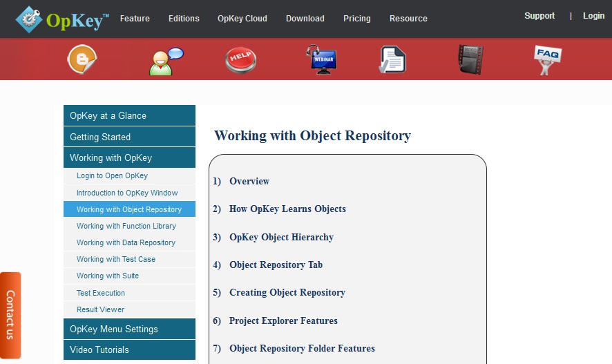612x364 pixels.
Task: Open the Blogger blog icon
Action: pyautogui.click(x=82, y=59)
